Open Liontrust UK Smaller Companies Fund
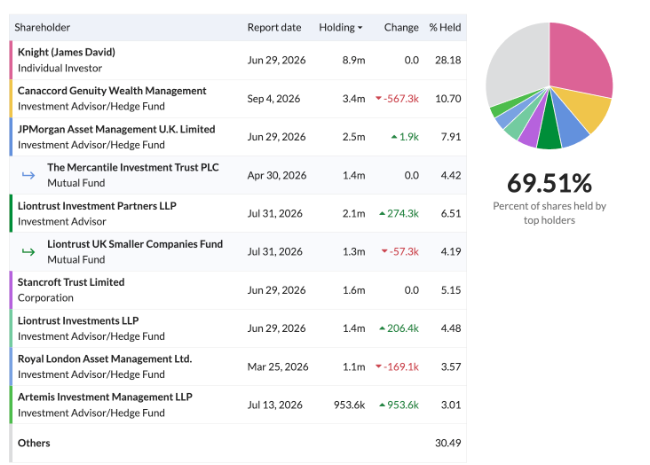Image resolution: width=650 pixels, height=465 pixels. [135, 244]
